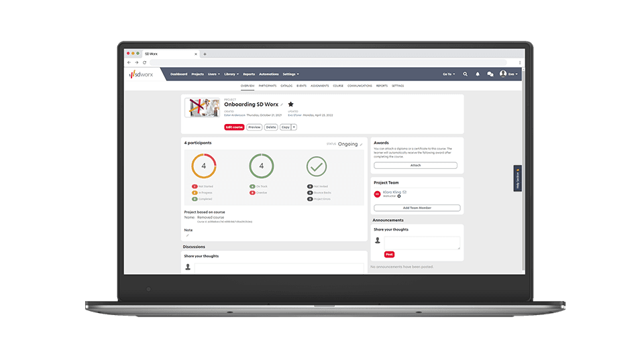
Task: Open the chat messages icon
Action: (x=490, y=74)
